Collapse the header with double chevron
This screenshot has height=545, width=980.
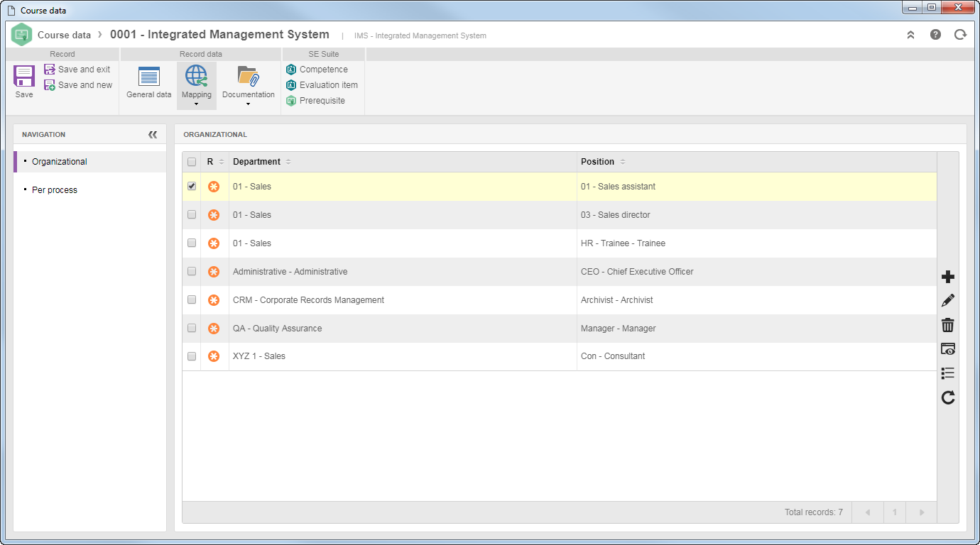(x=910, y=34)
